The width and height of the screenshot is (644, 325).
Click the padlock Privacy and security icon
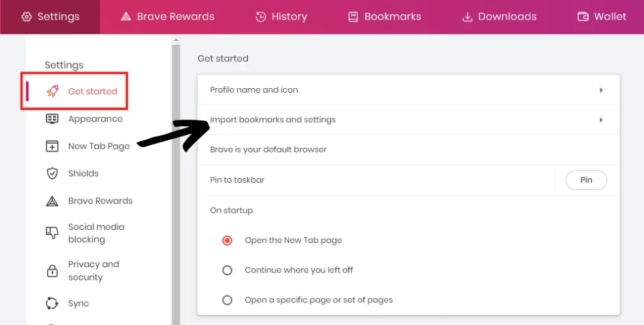tap(52, 271)
